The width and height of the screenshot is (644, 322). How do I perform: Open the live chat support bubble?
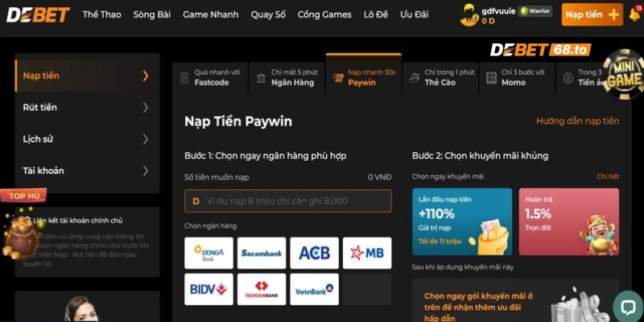click(628, 307)
